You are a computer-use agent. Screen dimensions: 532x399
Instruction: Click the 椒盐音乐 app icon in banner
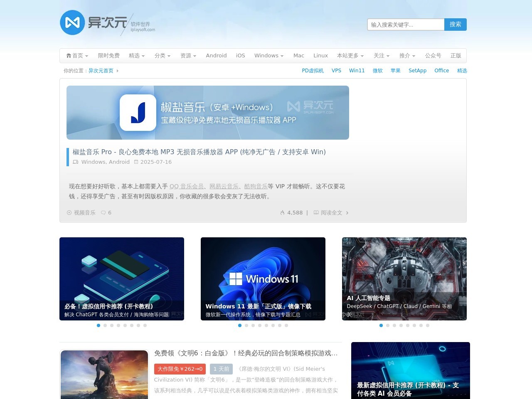[x=138, y=113]
